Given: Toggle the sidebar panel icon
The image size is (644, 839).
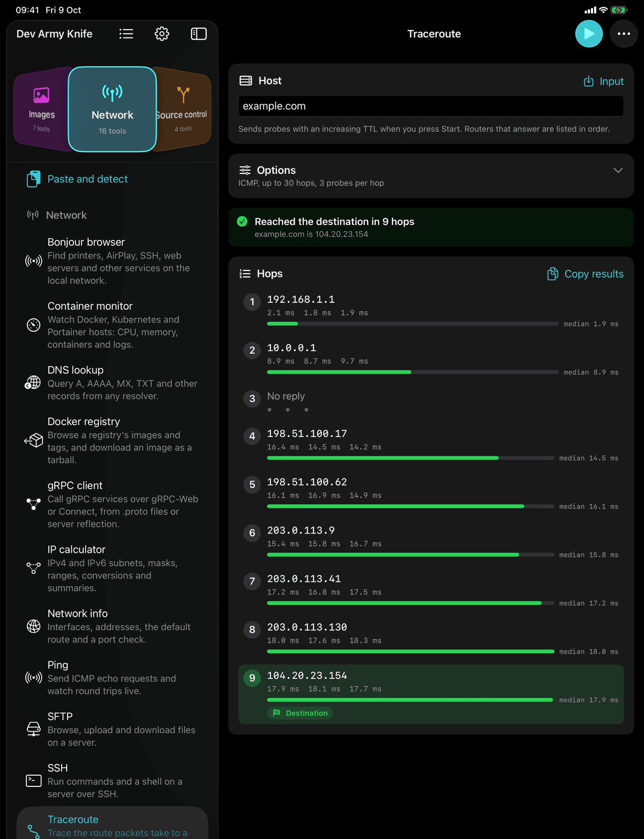Looking at the screenshot, I should (199, 34).
